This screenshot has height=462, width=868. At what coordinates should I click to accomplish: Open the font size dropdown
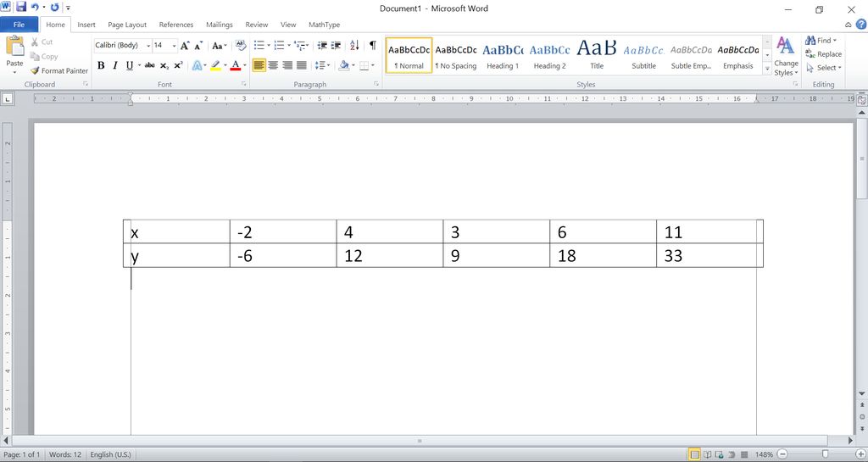tap(174, 46)
